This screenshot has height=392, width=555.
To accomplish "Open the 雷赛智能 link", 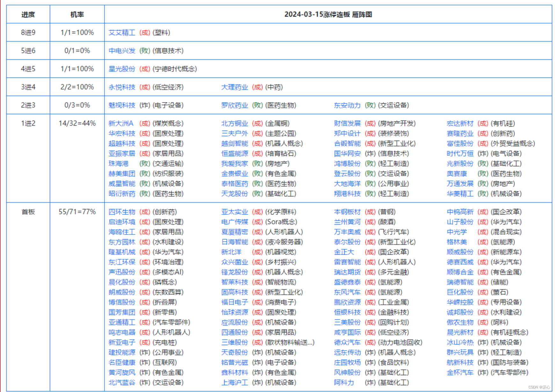I will tap(347, 262).
